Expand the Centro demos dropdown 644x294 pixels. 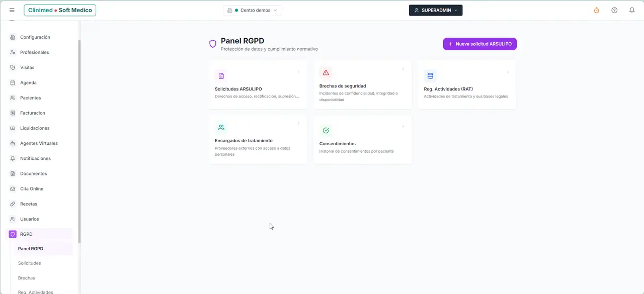point(253,10)
